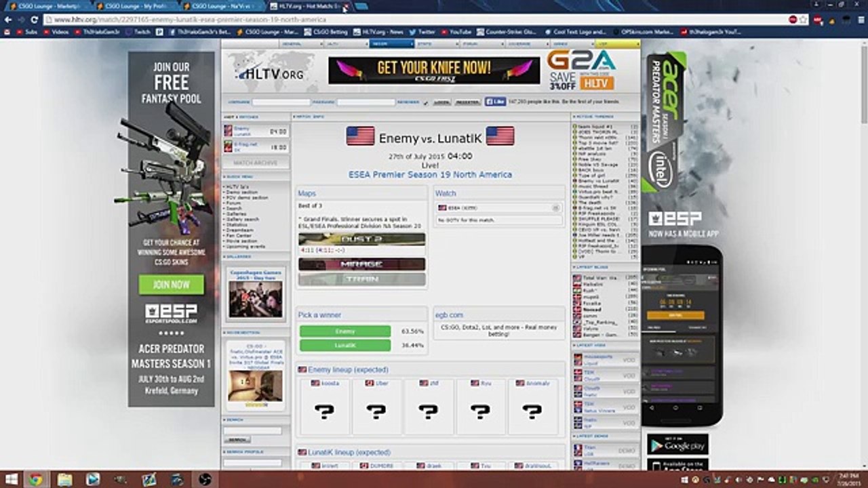This screenshot has height=488, width=868.
Task: Click the Train map banner
Action: click(361, 279)
